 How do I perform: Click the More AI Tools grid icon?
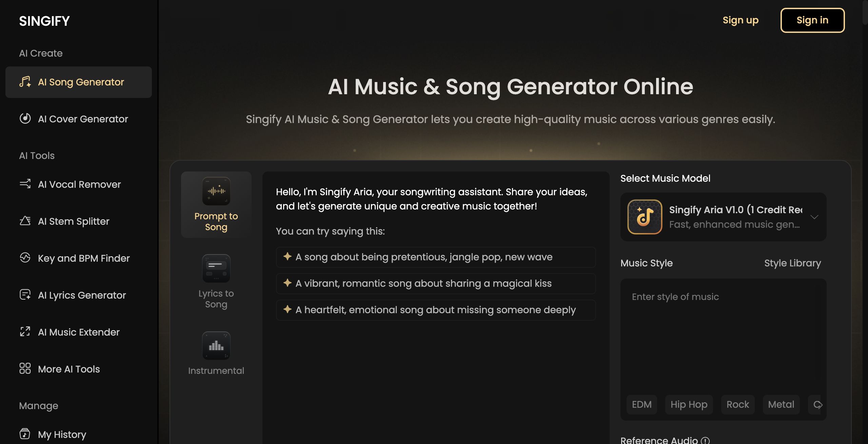point(25,369)
